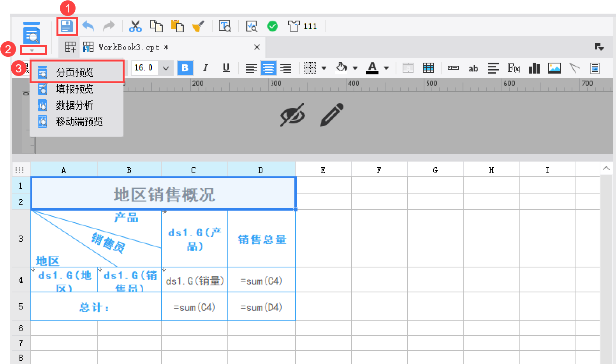Select the =sum(D4) cell

(x=262, y=307)
